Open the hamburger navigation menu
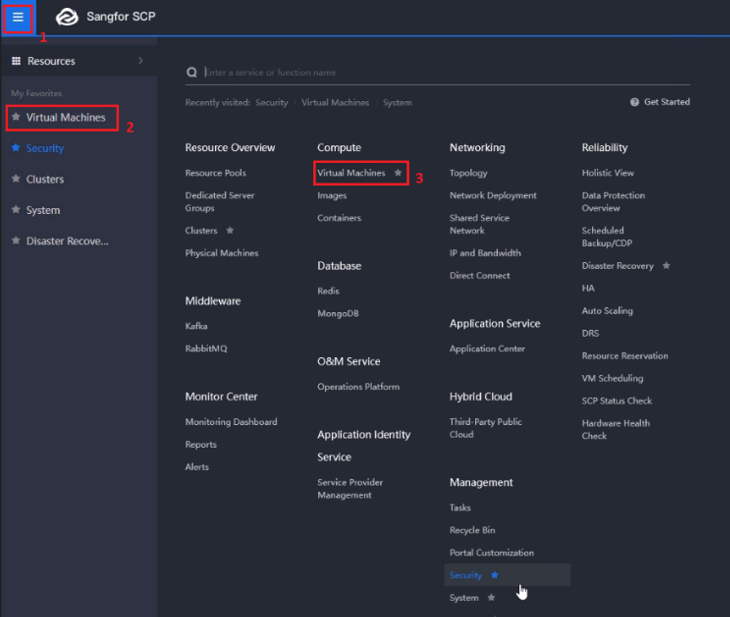 tap(18, 17)
